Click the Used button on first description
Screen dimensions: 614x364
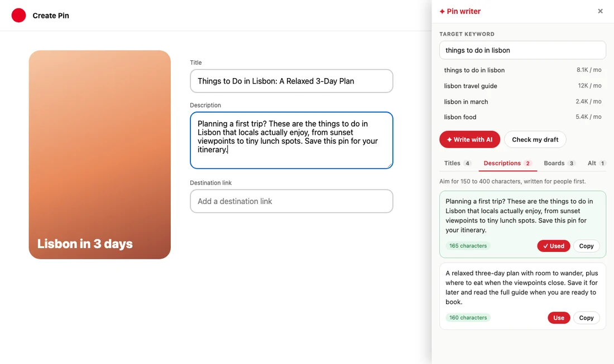tap(553, 246)
